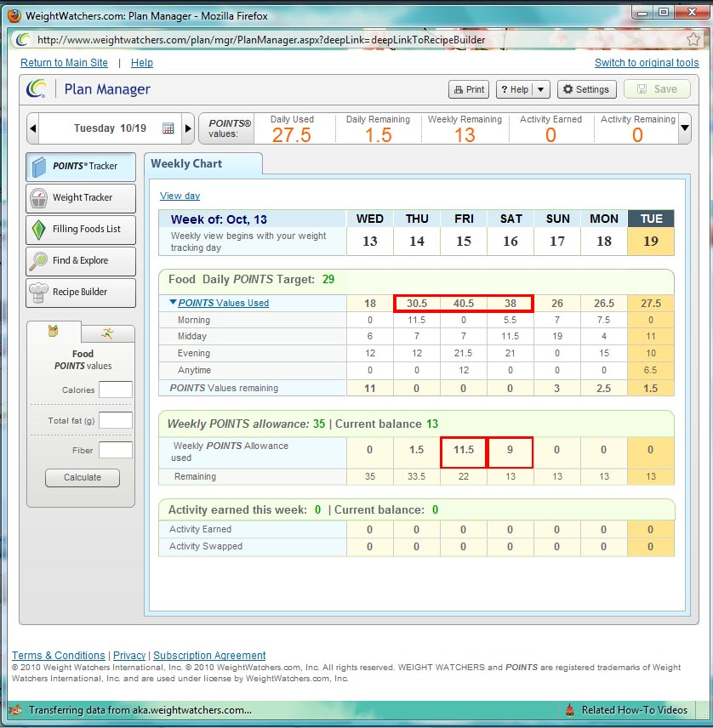
Task: Expand the POINTS values summary dropdown arrow
Action: 685,128
